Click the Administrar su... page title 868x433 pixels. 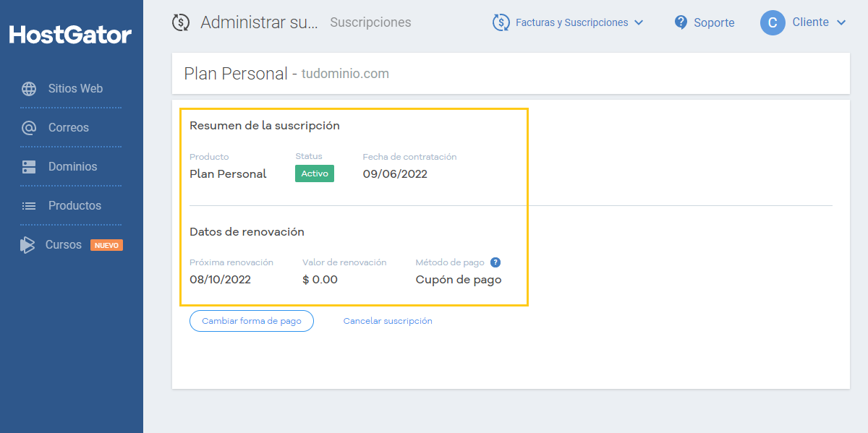(x=259, y=22)
